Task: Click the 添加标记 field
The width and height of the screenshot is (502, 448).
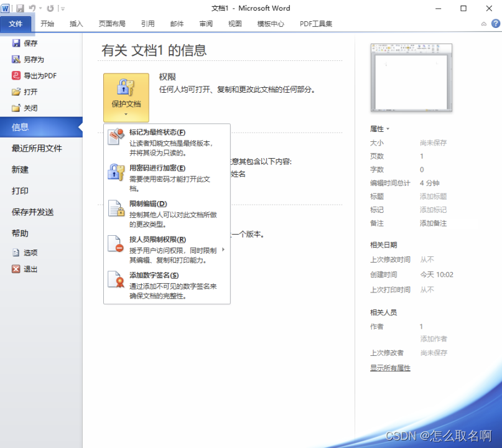Action: tap(433, 210)
